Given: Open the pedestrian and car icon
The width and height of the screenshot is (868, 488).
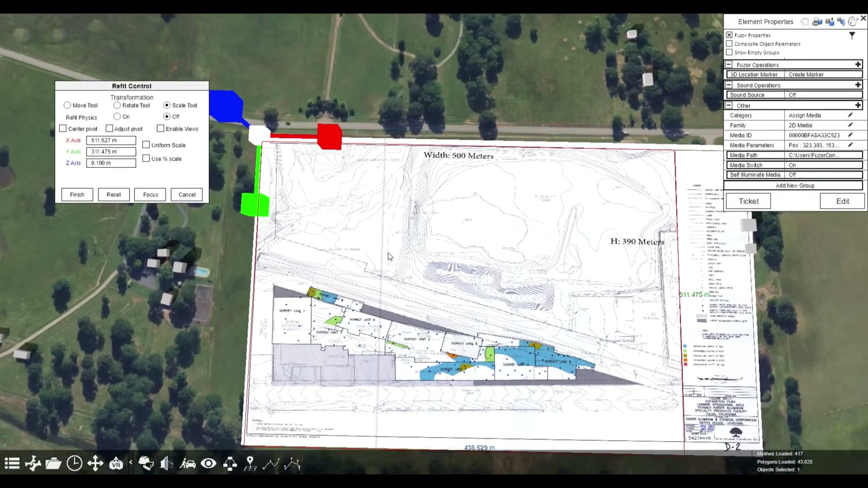Looking at the screenshot, I should [x=188, y=464].
